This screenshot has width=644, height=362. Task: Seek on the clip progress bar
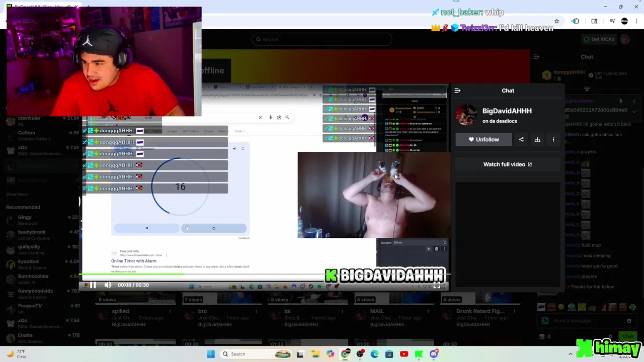pos(264,275)
